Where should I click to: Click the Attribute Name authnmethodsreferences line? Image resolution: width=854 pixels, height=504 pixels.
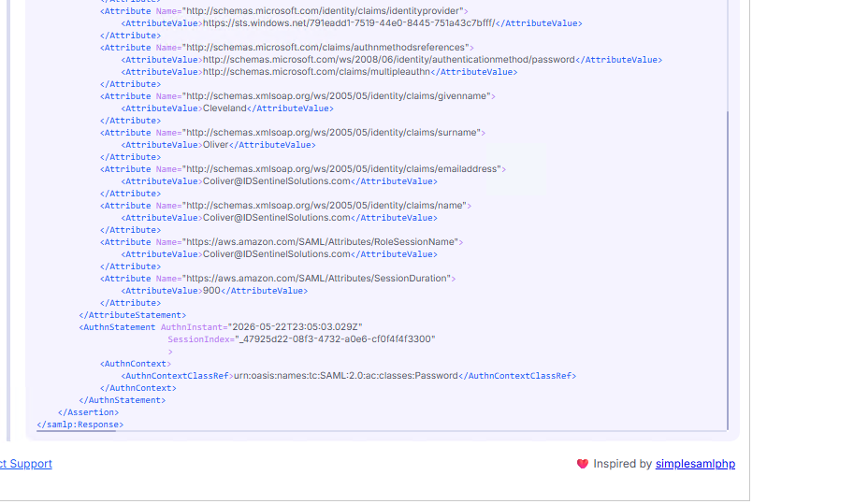click(287, 48)
